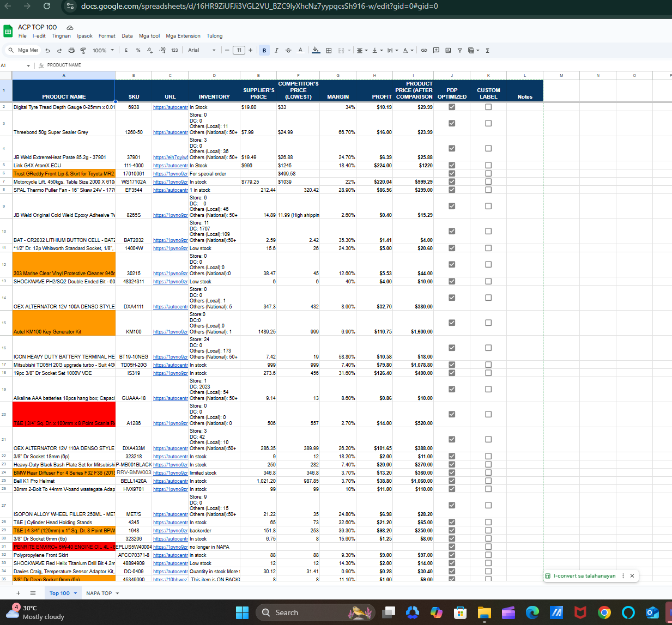Click the cloud save status icon
The width and height of the screenshot is (672, 625).
click(x=70, y=27)
